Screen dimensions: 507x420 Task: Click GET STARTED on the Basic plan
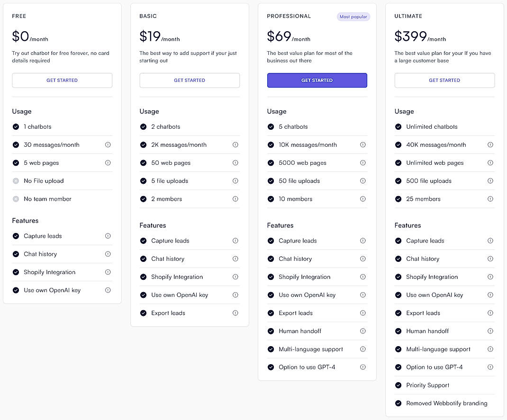[x=189, y=80]
